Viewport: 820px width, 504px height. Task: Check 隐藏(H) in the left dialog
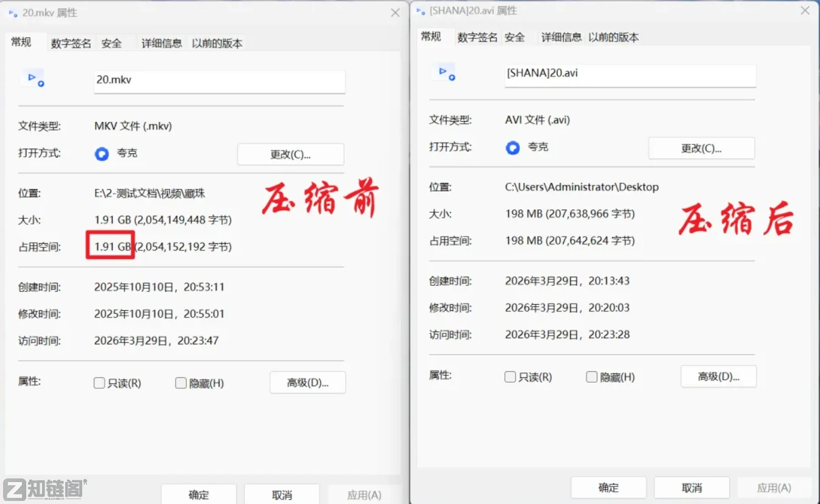[180, 383]
